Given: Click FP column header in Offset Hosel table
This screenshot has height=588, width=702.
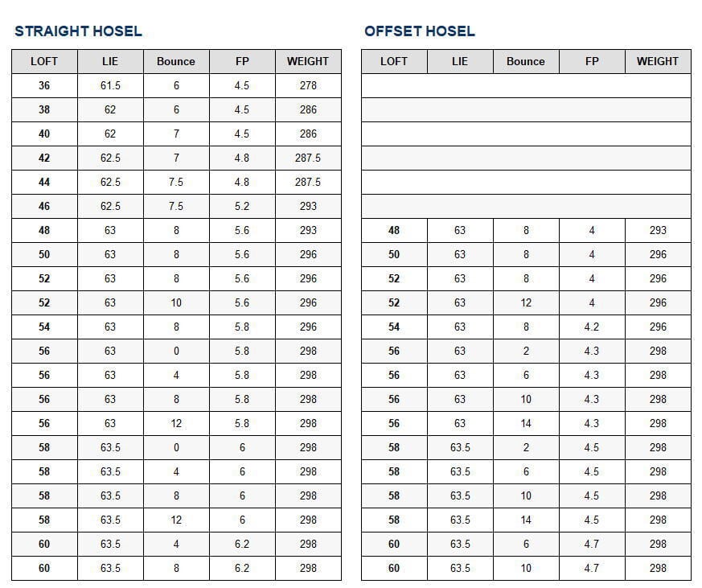Looking at the screenshot, I should tap(592, 61).
